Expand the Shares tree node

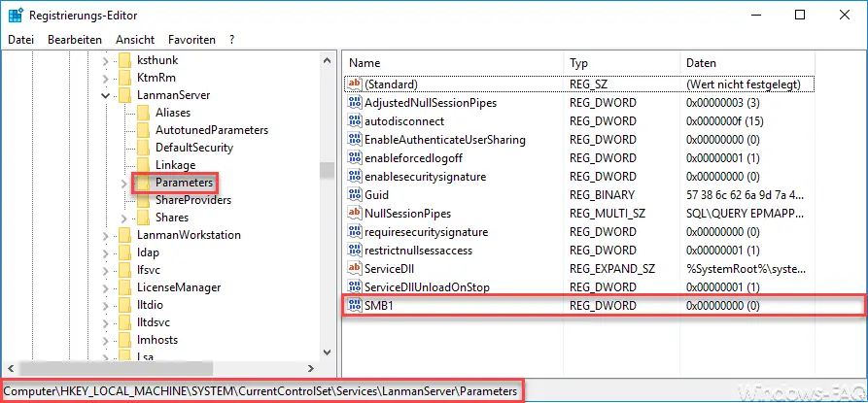[x=124, y=218]
